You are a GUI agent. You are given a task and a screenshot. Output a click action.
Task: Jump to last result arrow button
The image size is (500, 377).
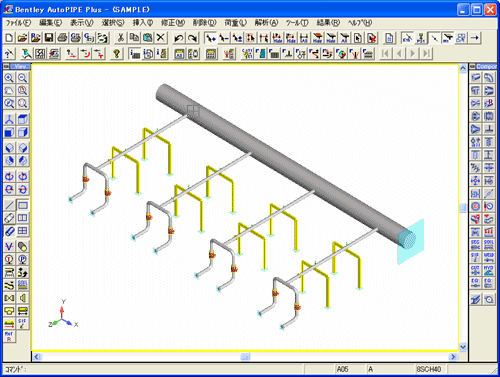tap(426, 53)
